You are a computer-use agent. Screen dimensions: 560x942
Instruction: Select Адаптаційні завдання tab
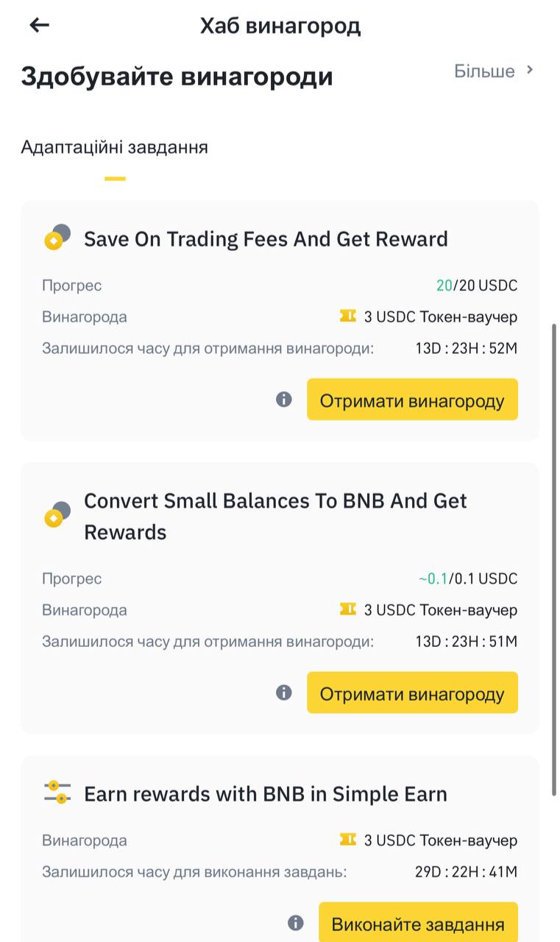[x=115, y=147]
